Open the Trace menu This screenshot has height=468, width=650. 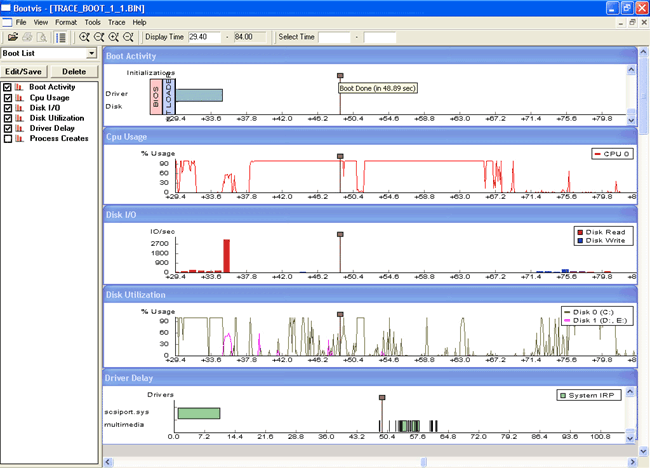(116, 22)
